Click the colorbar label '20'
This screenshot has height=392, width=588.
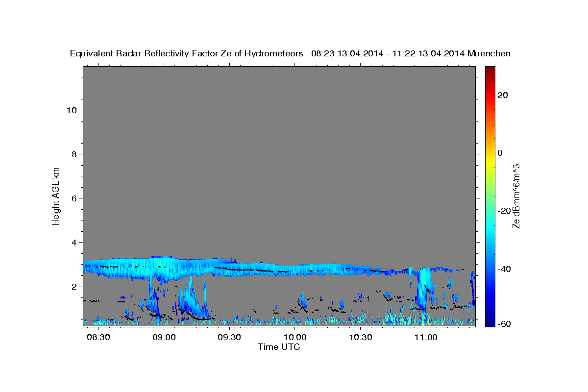(503, 95)
